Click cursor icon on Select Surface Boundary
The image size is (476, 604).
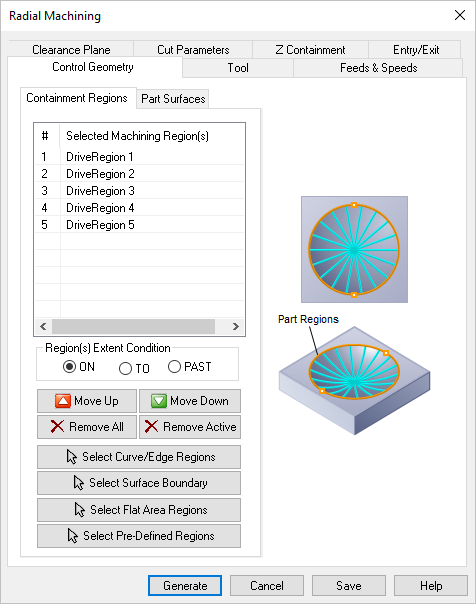[79, 483]
